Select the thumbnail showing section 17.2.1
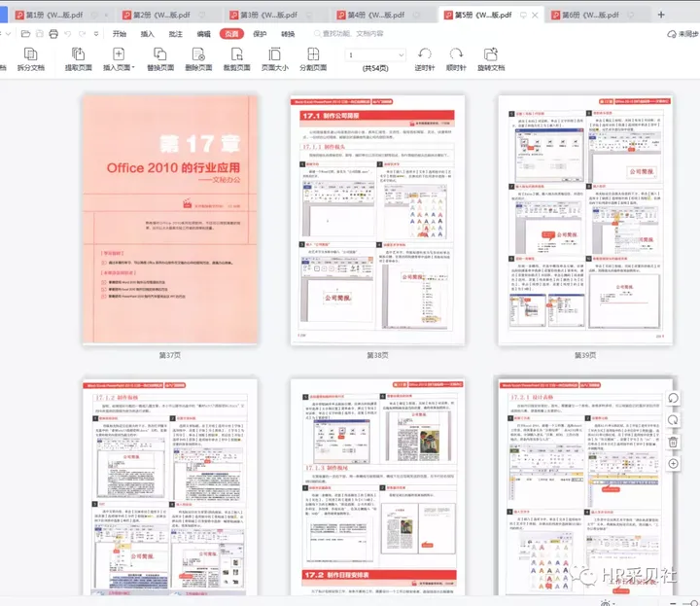This screenshot has width=700, height=606. (585, 487)
